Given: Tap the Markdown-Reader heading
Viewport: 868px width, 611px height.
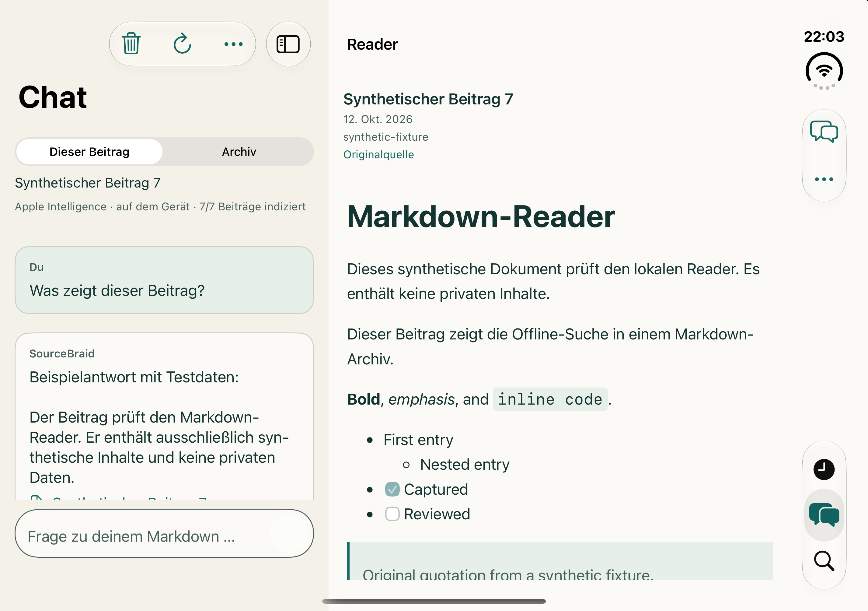Looking at the screenshot, I should pos(481,217).
